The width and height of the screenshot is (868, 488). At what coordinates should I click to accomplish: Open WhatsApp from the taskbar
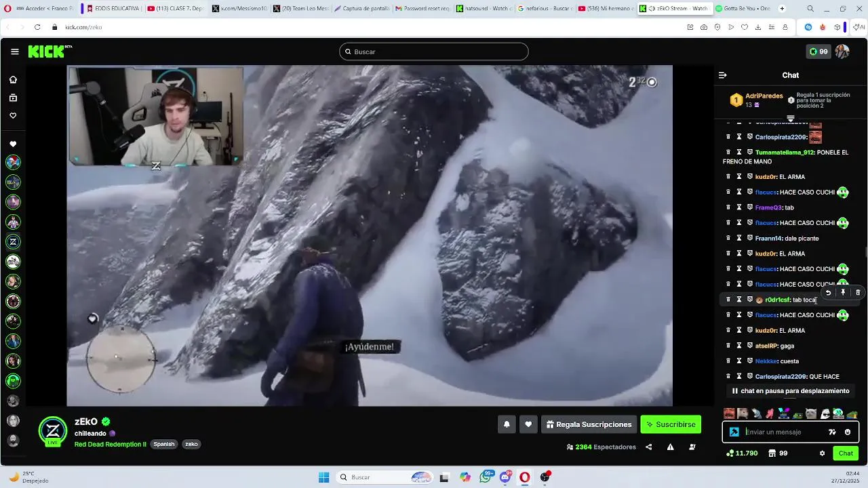tap(486, 477)
